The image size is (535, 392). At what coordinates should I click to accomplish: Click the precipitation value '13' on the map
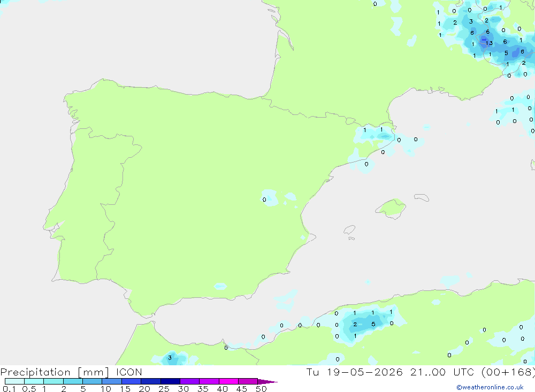(490, 43)
